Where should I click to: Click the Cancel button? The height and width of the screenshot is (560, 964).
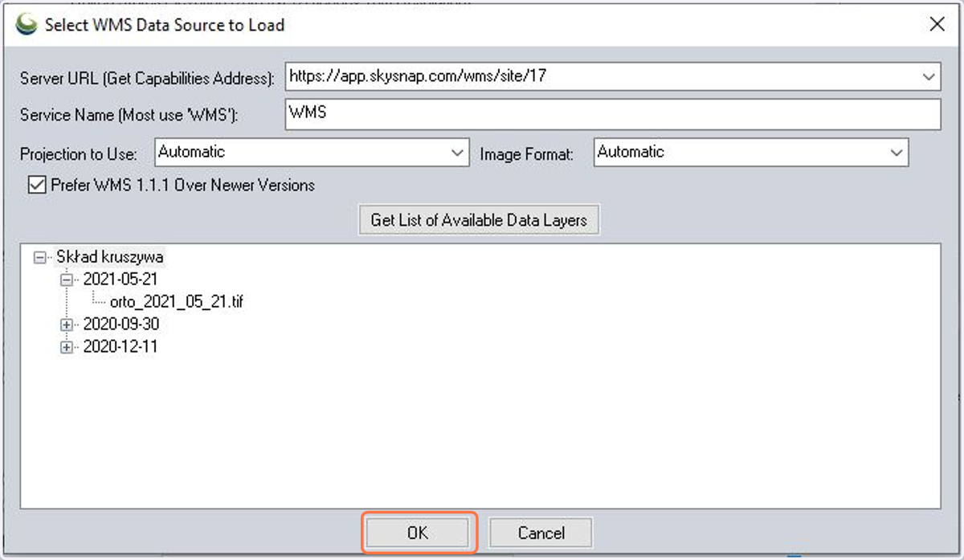tap(541, 533)
